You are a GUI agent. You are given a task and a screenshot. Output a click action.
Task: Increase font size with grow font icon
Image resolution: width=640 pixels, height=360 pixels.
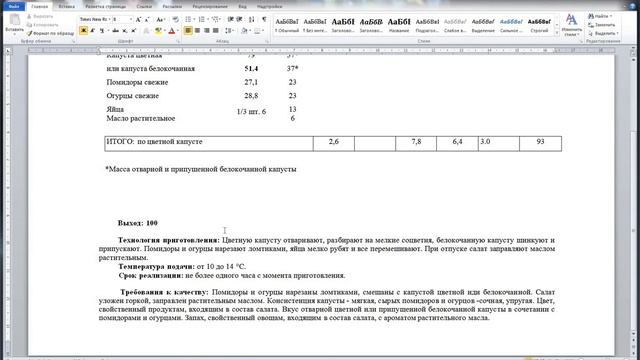click(138, 20)
